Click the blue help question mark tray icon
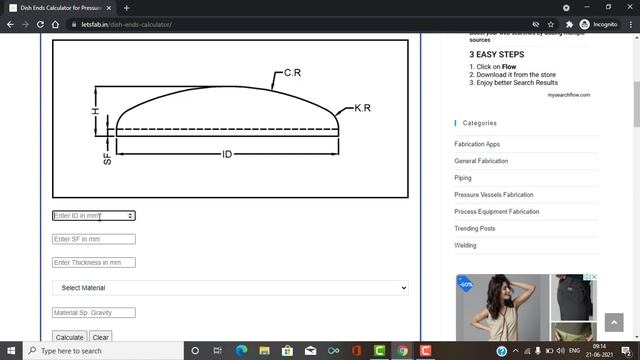This screenshot has height=360, width=640. pyautogui.click(x=502, y=351)
